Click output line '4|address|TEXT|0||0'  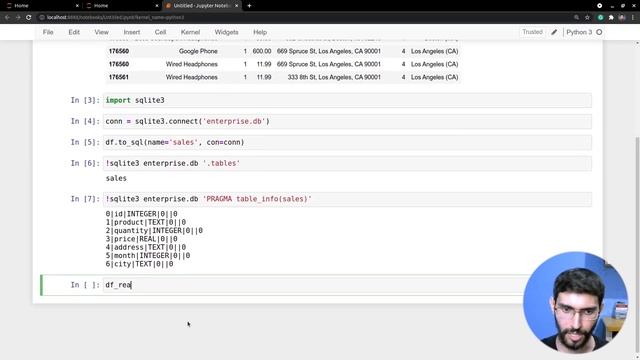tap(146, 247)
